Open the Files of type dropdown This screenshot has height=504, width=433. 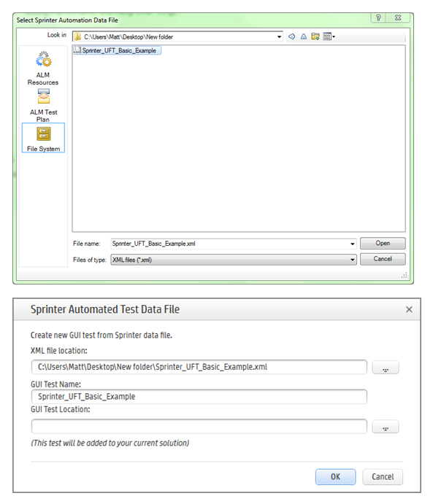pos(234,260)
